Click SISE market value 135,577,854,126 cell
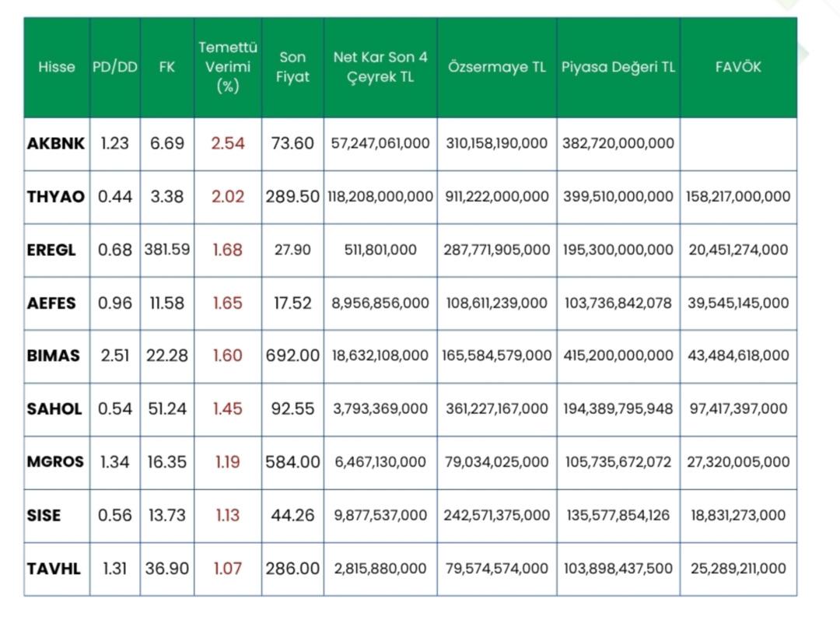The width and height of the screenshot is (840, 634). (618, 515)
